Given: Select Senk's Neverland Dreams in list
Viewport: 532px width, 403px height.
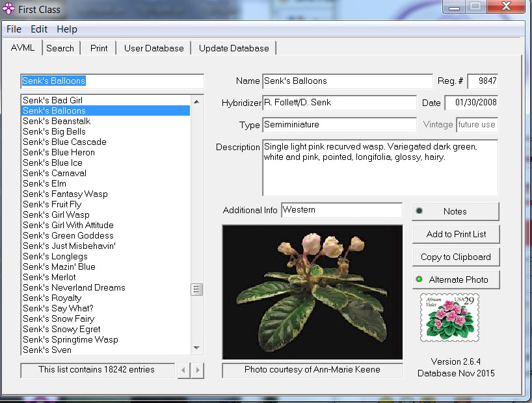Looking at the screenshot, I should (105, 288).
